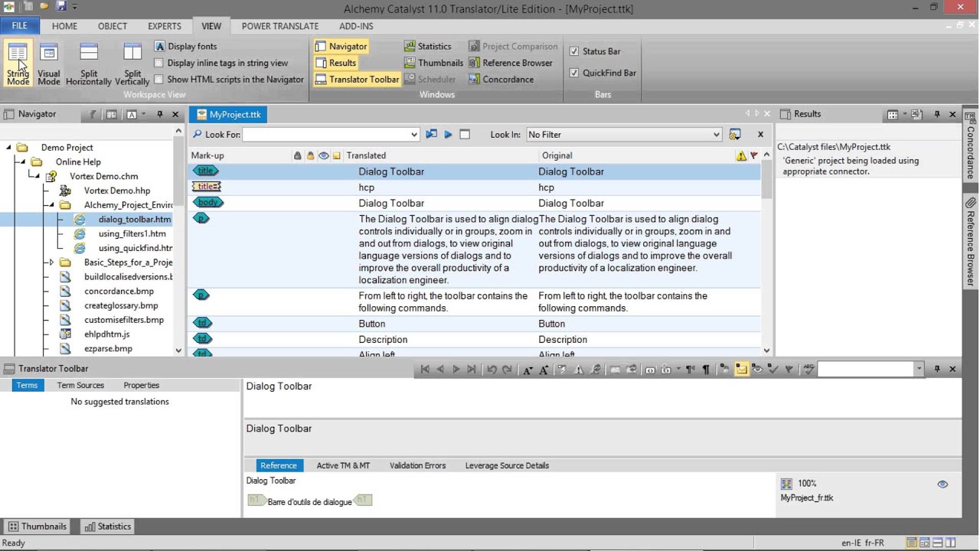Switch to the EXPERTS ribbon tab

165,26
